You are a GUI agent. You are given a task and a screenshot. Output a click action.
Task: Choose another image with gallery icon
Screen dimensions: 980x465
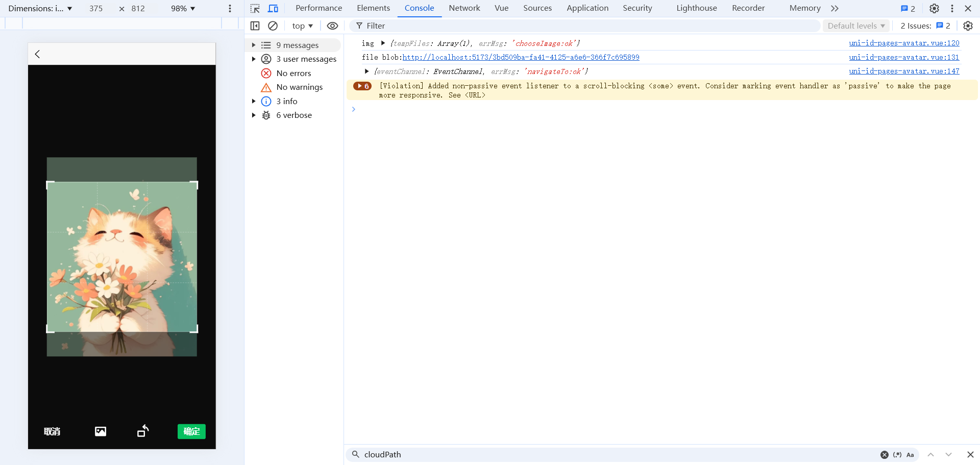point(101,431)
